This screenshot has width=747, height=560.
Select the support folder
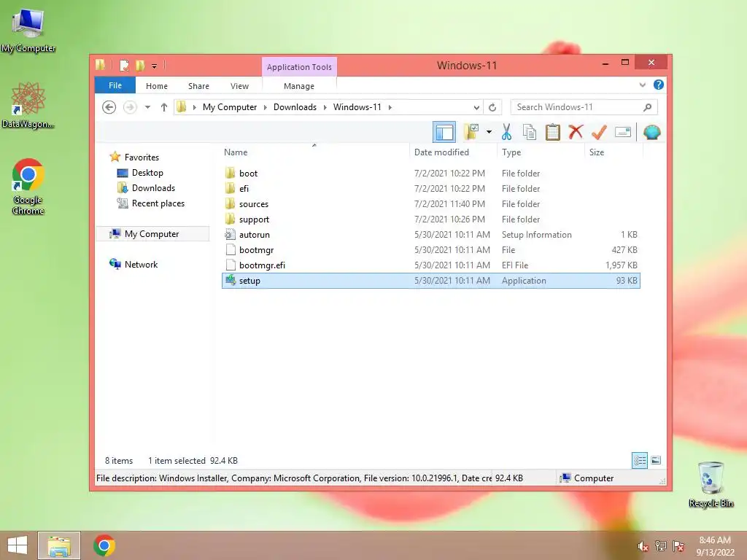coord(430,219)
